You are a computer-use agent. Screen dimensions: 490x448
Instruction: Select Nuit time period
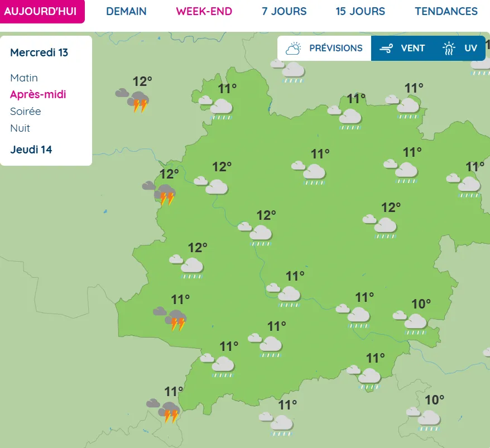pos(20,128)
